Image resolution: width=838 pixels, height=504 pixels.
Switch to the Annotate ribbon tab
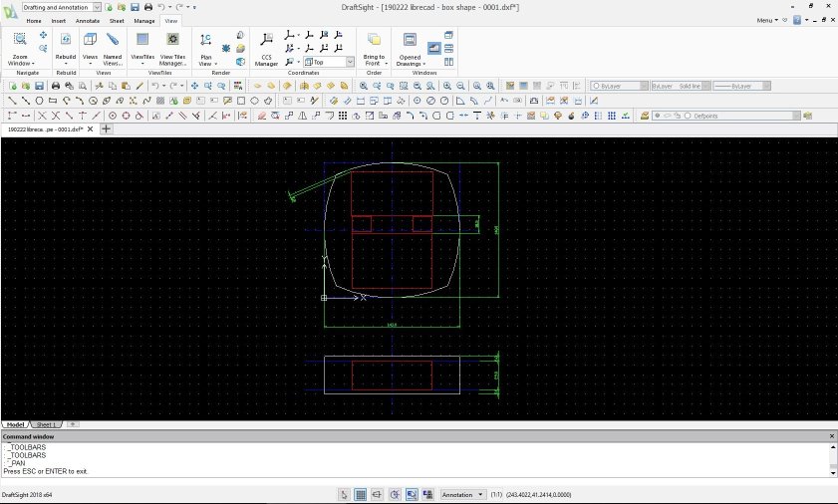point(87,21)
